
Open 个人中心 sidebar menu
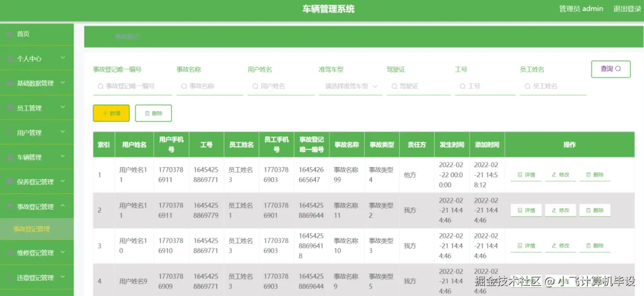37,58
